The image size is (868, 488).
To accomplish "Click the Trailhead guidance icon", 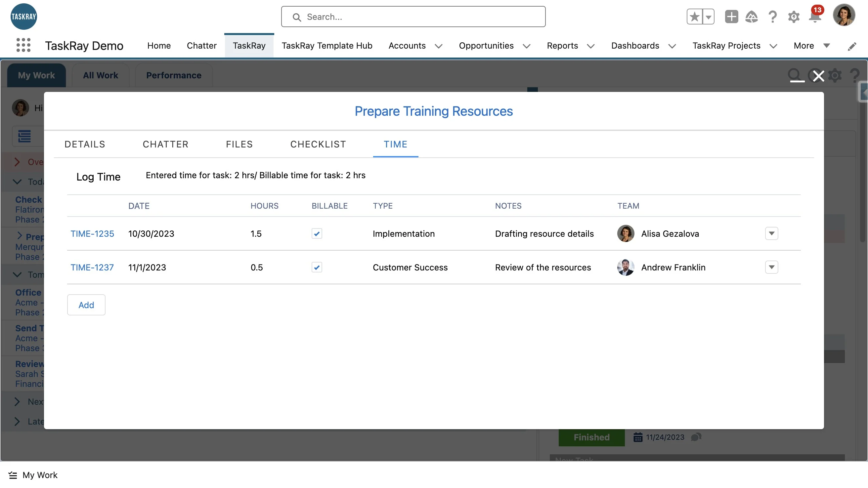I will pyautogui.click(x=752, y=17).
